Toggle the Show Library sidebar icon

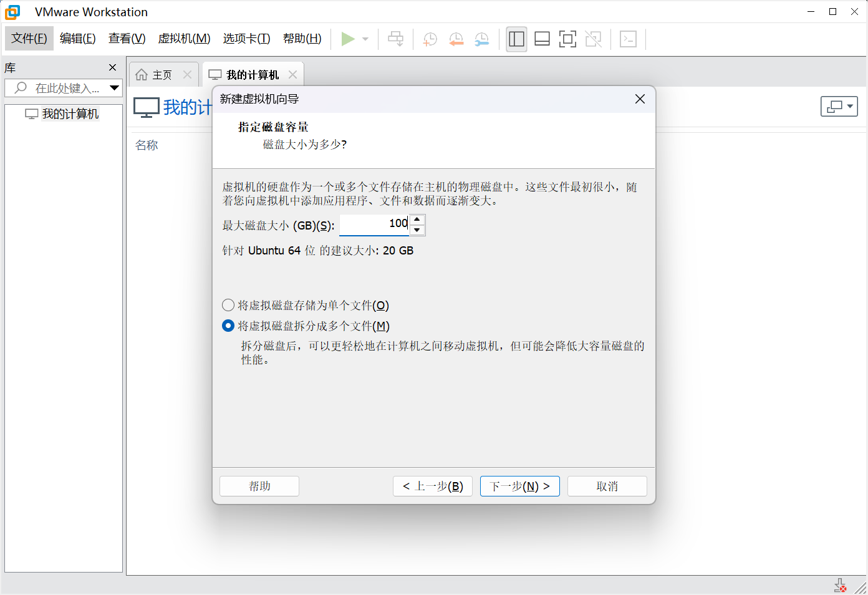[x=516, y=39]
